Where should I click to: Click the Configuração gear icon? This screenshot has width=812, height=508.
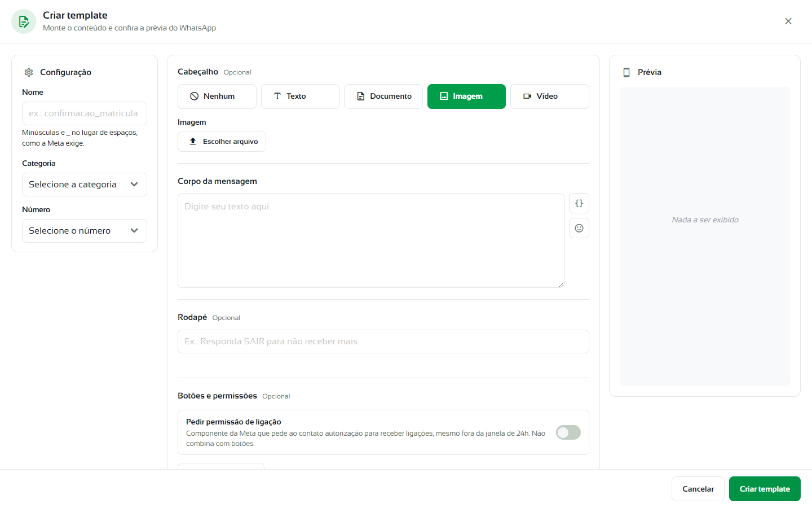pos(29,72)
